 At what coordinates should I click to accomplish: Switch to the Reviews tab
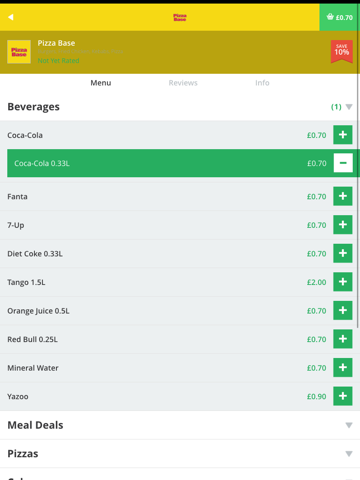point(183,83)
